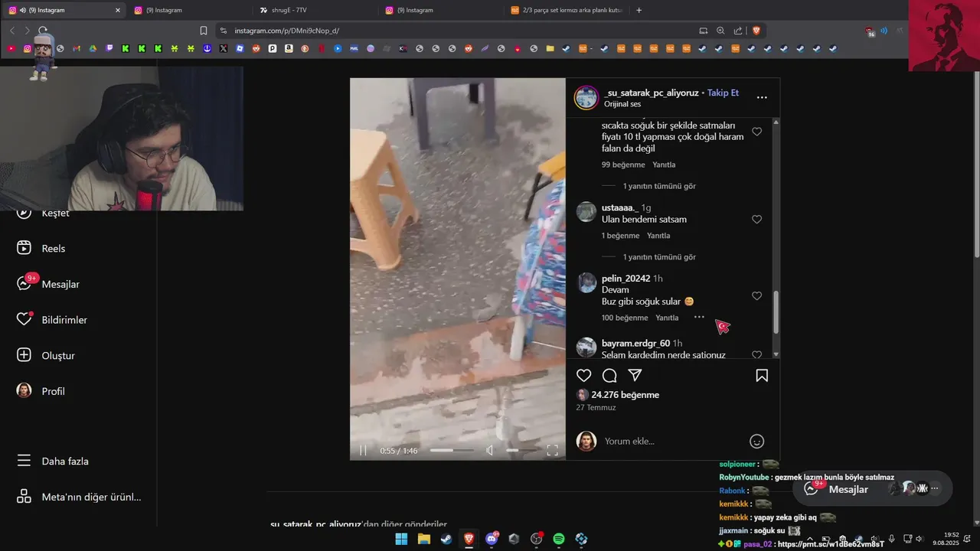
Task: Open the X bookmark in the bookmarks bar
Action: pyautogui.click(x=224, y=48)
